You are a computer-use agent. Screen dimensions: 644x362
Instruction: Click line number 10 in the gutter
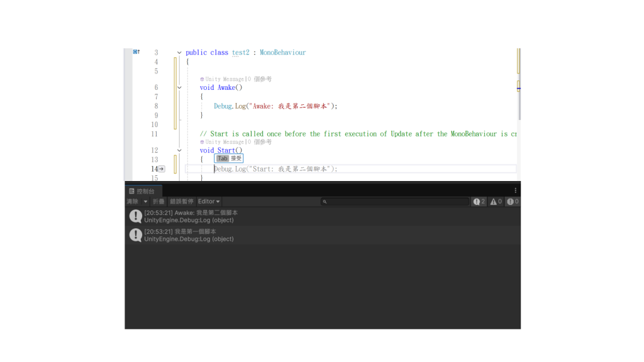(x=155, y=125)
